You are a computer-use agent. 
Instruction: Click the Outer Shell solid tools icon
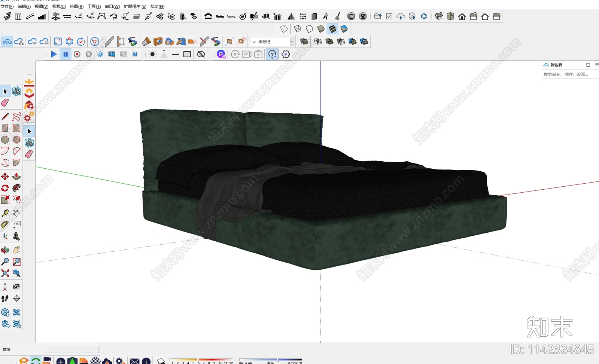click(304, 42)
